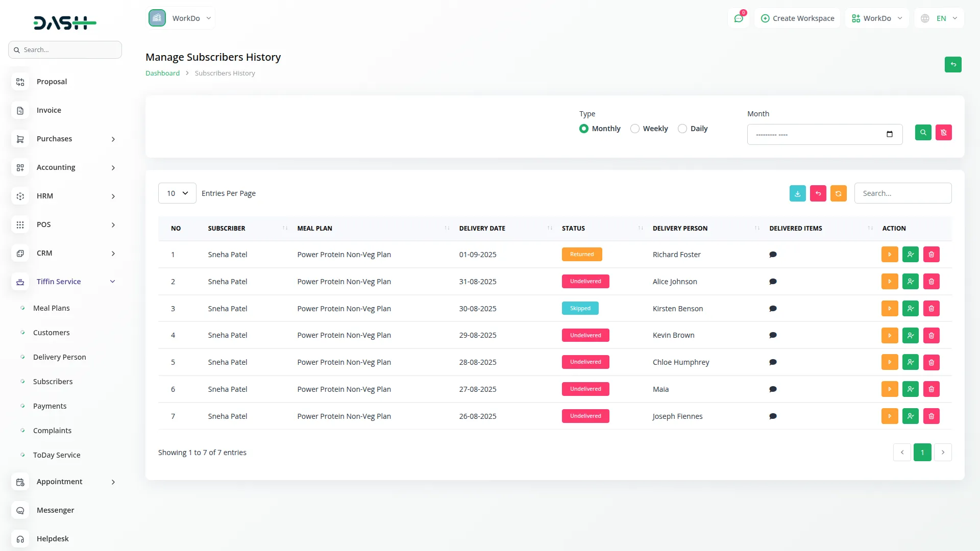The width and height of the screenshot is (980, 551).
Task: Open the EN language dropdown
Action: pyautogui.click(x=939, y=18)
